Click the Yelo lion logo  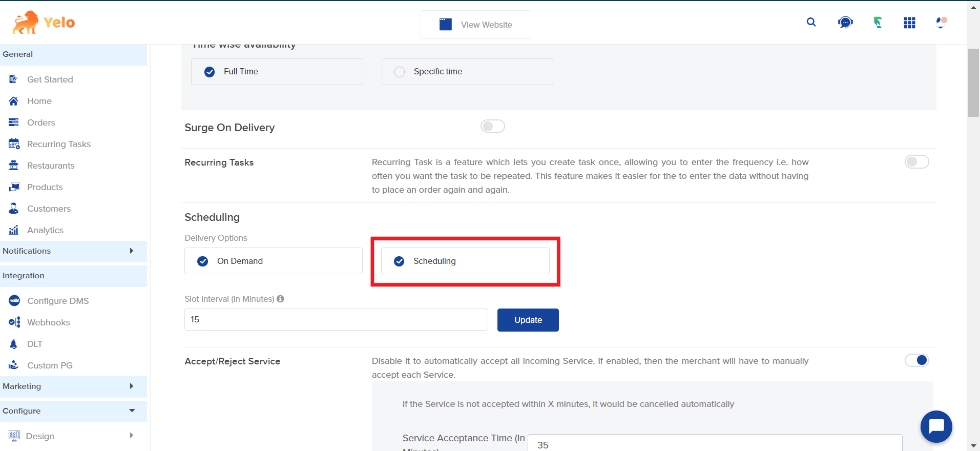(x=26, y=23)
